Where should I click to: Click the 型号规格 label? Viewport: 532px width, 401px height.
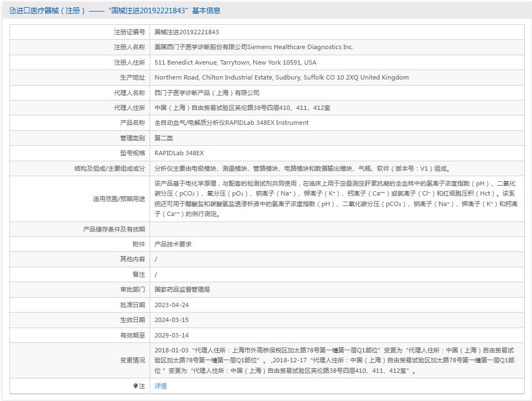click(132, 153)
